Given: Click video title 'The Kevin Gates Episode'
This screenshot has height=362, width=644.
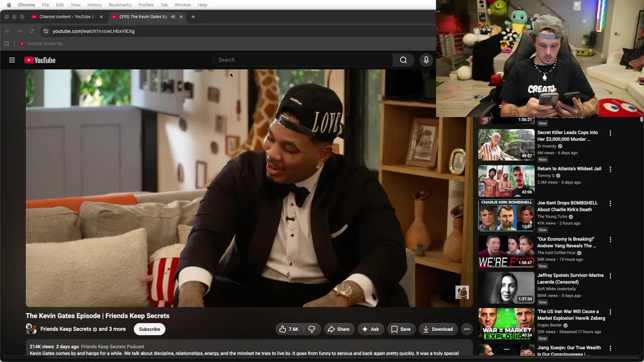Looking at the screenshot, I should pyautogui.click(x=98, y=316).
